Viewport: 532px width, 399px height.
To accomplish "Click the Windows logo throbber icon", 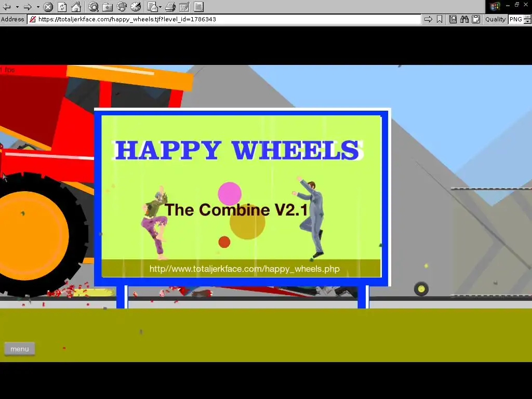I will pos(495,6).
